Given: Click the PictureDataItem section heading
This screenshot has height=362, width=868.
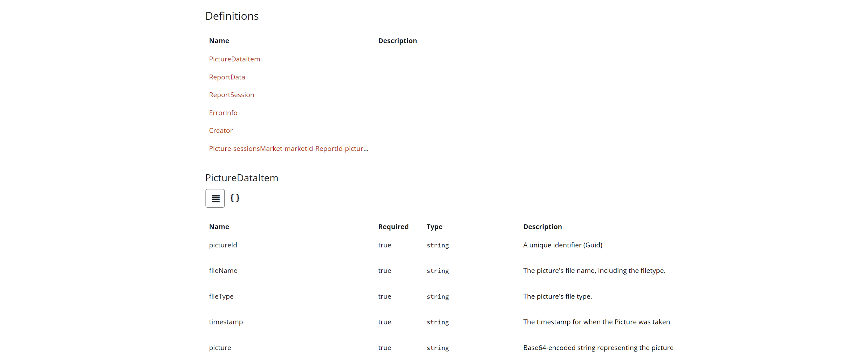Looking at the screenshot, I should tap(241, 178).
